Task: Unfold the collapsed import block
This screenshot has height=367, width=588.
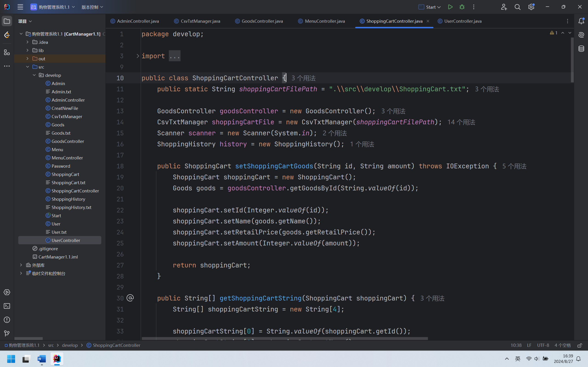Action: point(138,56)
